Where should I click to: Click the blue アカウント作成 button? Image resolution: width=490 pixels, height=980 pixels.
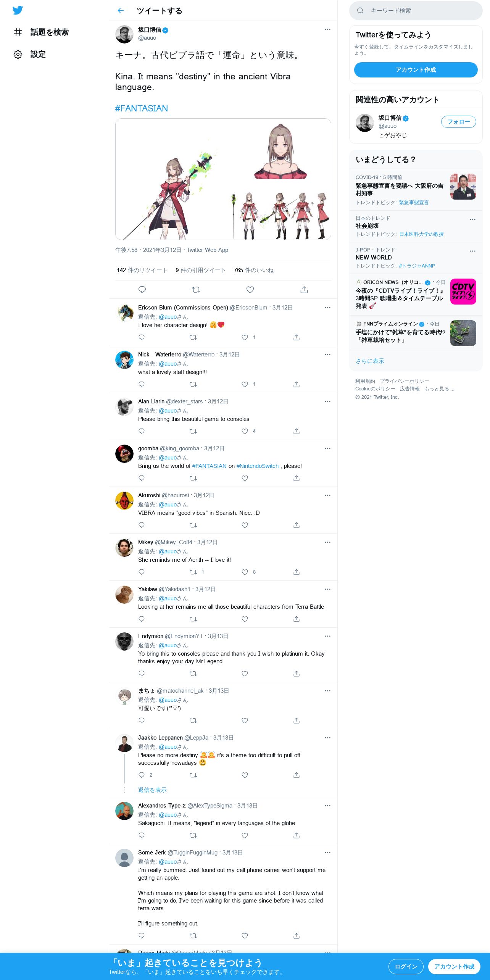tap(416, 70)
